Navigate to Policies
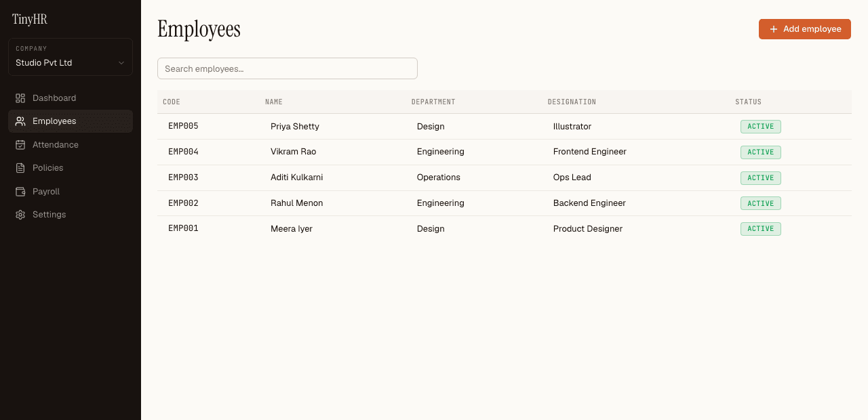Image resolution: width=868 pixels, height=420 pixels. [x=71, y=168]
